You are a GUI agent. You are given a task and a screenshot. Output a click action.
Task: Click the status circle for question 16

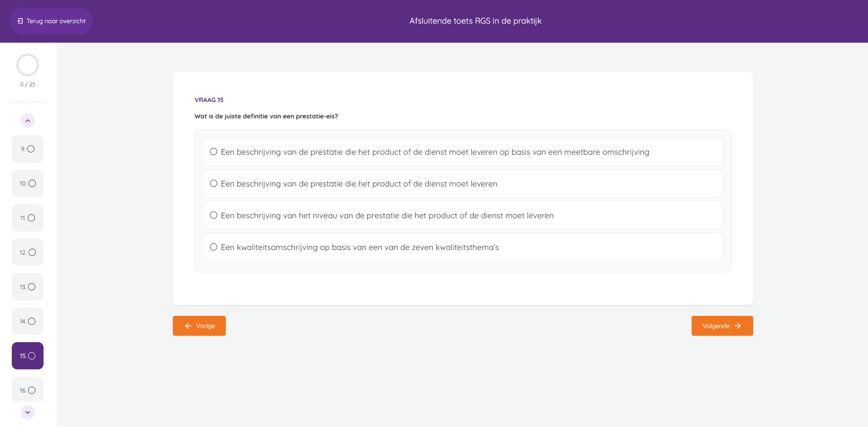tap(32, 390)
